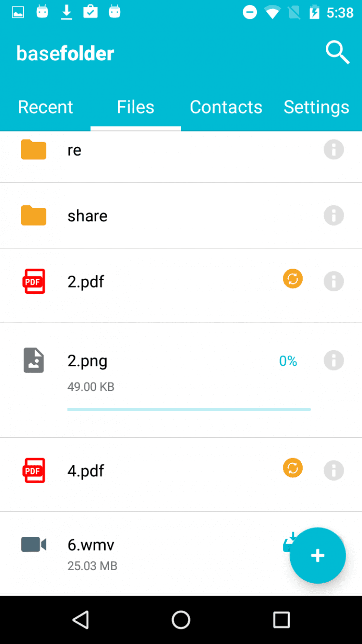The height and width of the screenshot is (644, 362).
Task: Click the sync icon next to 2.pdf
Action: [x=292, y=279]
